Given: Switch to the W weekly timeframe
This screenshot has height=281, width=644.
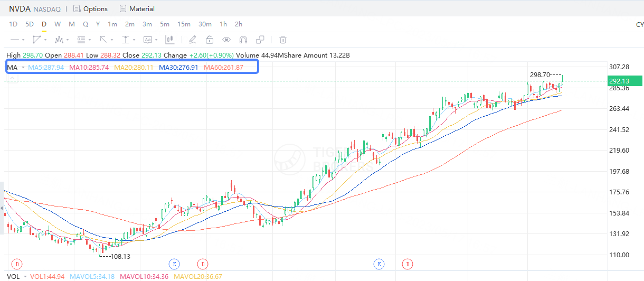Looking at the screenshot, I should point(58,24).
